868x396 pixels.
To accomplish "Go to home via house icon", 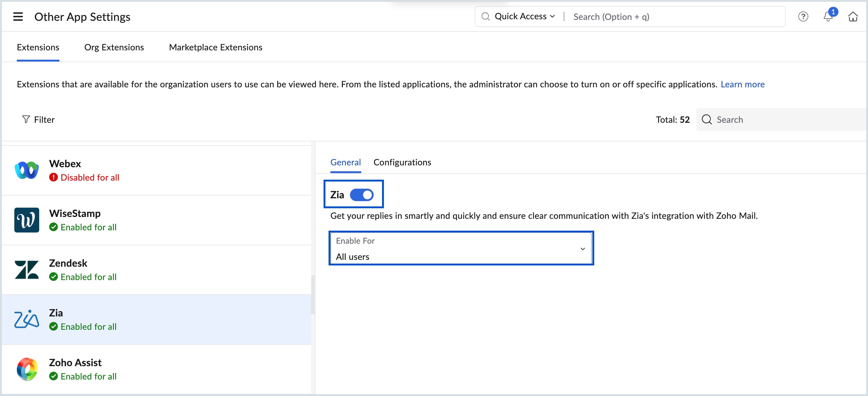I will (x=852, y=16).
